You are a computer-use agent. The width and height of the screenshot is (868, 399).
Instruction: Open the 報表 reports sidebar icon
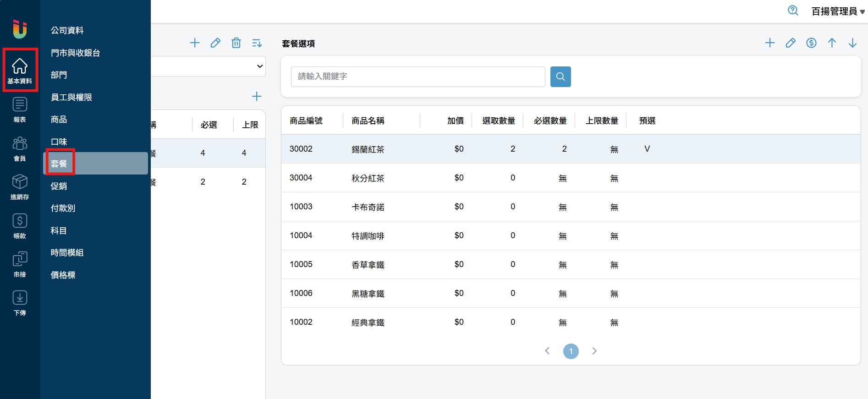pyautogui.click(x=20, y=110)
